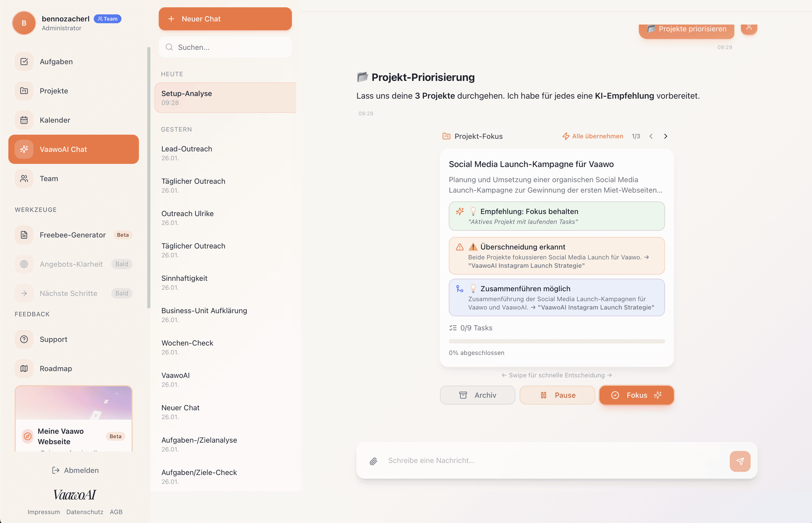Click the Kalender icon in sidebar
Screen dimensions: 812x523
click(24, 120)
